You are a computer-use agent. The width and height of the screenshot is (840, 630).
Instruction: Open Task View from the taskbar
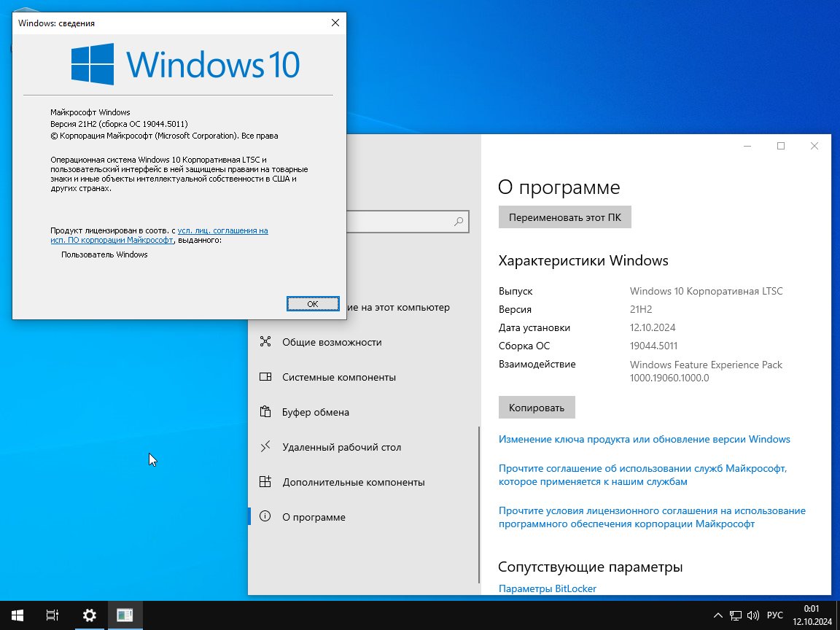(52, 615)
